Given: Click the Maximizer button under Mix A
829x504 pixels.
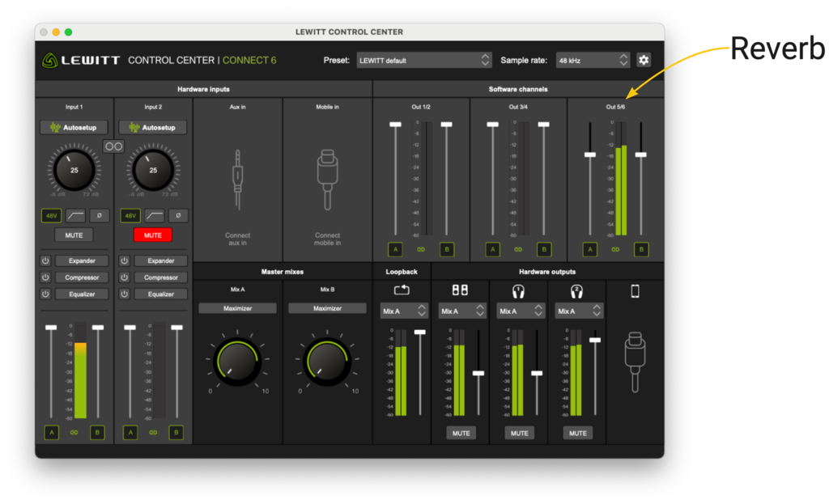Looking at the screenshot, I should pyautogui.click(x=237, y=307).
